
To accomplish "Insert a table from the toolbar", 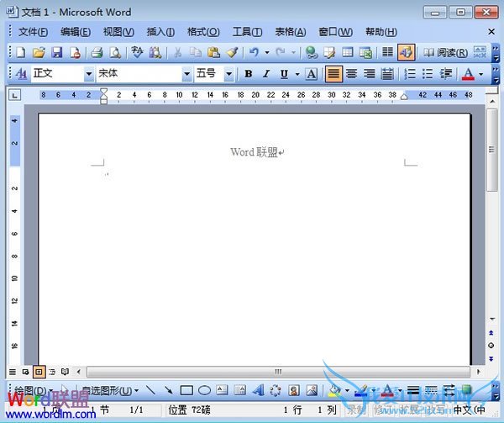I will tap(348, 52).
